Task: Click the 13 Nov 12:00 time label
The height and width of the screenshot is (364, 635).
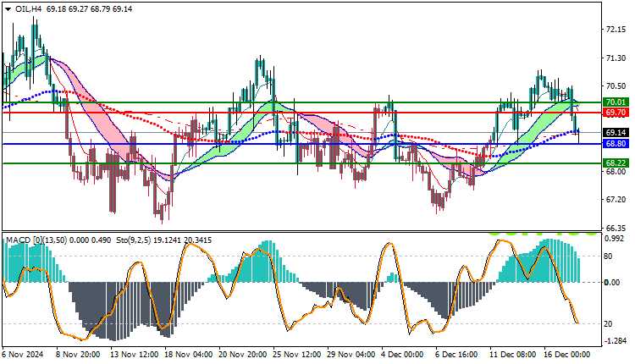Action: [134, 355]
